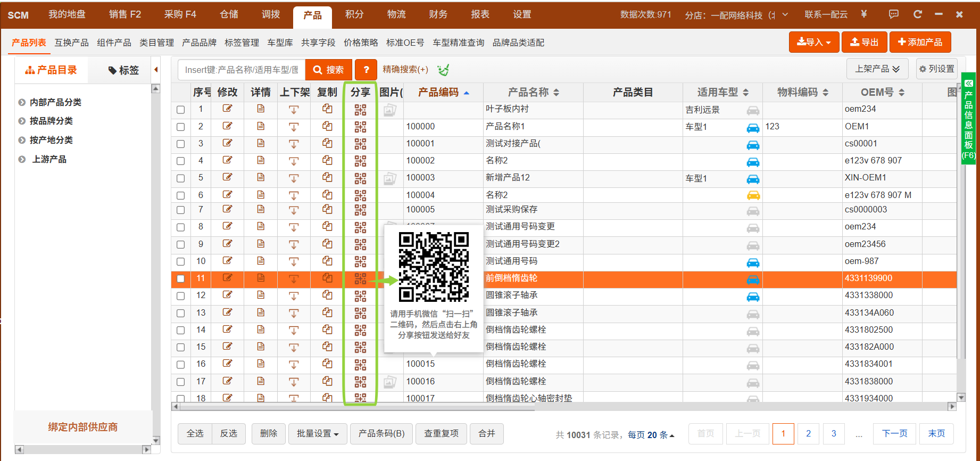Screen dimensions: 980x461
Task: Open the 批量设置 dropdown
Action: coord(318,434)
